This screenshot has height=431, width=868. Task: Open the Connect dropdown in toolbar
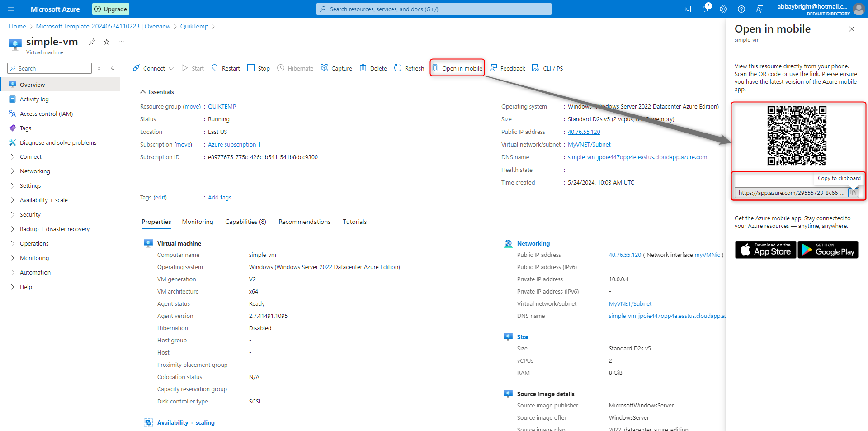tap(153, 68)
